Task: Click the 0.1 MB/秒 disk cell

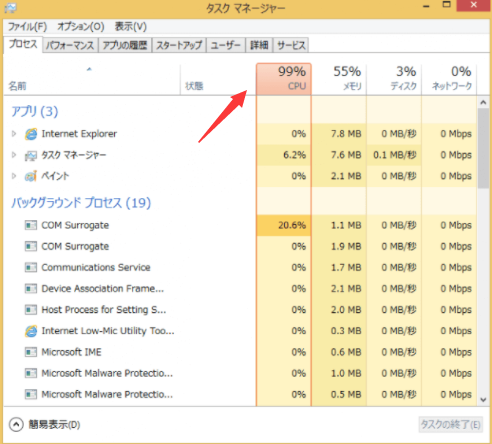Action: (x=394, y=155)
